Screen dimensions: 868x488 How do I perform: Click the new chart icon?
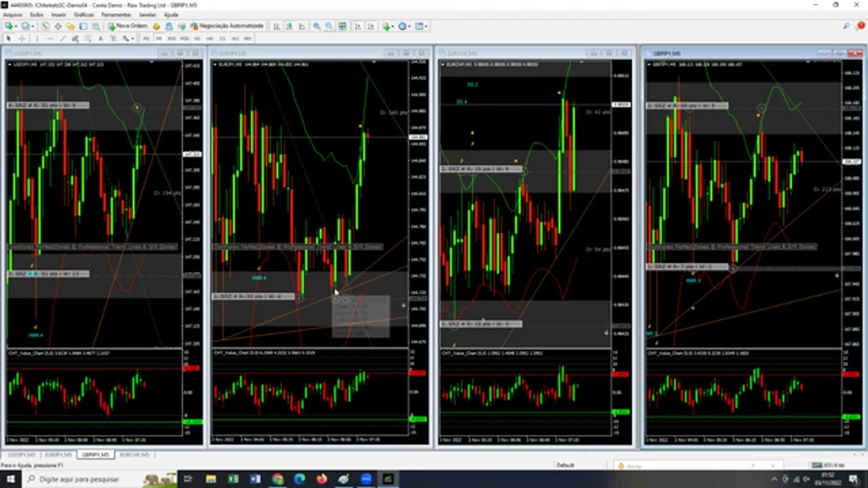click(x=9, y=26)
